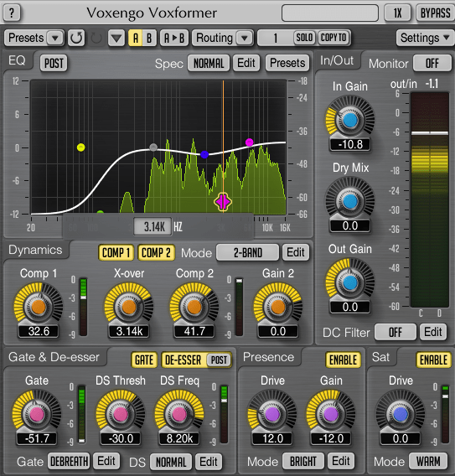Click the Comp 1 orange knob
Image resolution: width=455 pixels, height=476 pixels.
coord(39,307)
